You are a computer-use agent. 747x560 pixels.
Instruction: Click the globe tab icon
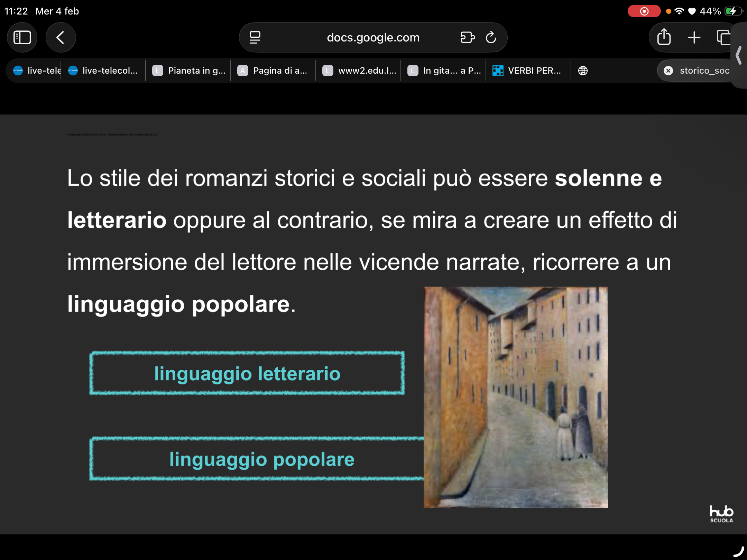[583, 71]
